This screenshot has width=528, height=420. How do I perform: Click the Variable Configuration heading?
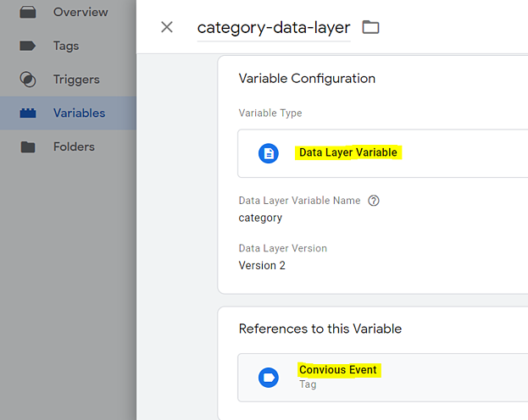pos(307,79)
